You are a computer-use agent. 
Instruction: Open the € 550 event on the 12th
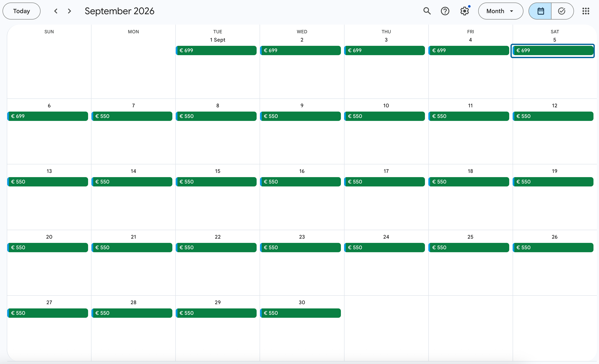(x=553, y=116)
